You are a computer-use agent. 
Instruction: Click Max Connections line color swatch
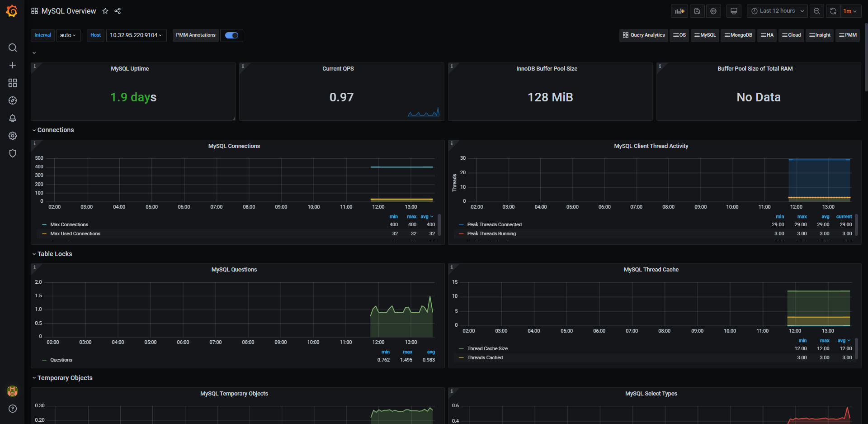click(44, 224)
